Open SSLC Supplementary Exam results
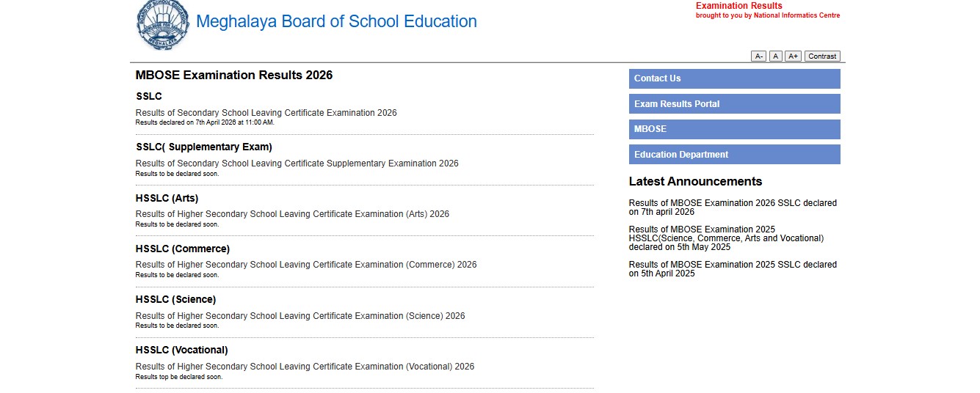 pyautogui.click(x=204, y=147)
